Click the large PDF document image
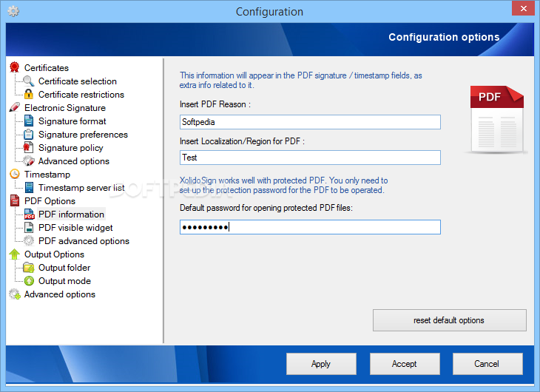 point(496,119)
